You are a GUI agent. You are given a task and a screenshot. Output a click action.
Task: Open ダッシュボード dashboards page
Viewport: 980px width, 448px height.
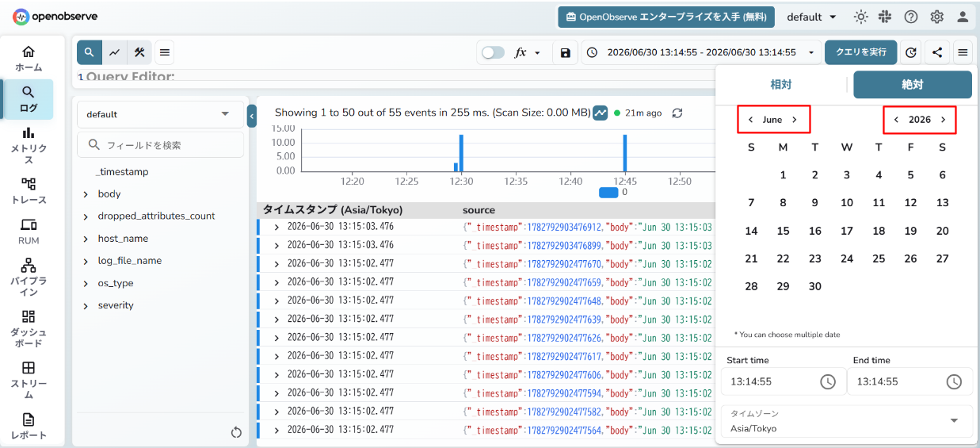click(x=29, y=329)
